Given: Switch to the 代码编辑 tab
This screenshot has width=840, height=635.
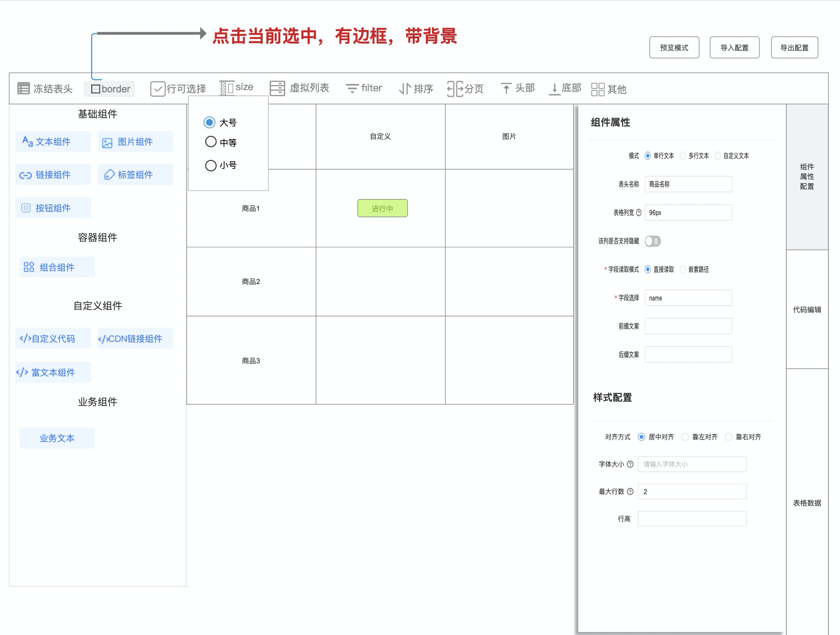Looking at the screenshot, I should [x=807, y=310].
